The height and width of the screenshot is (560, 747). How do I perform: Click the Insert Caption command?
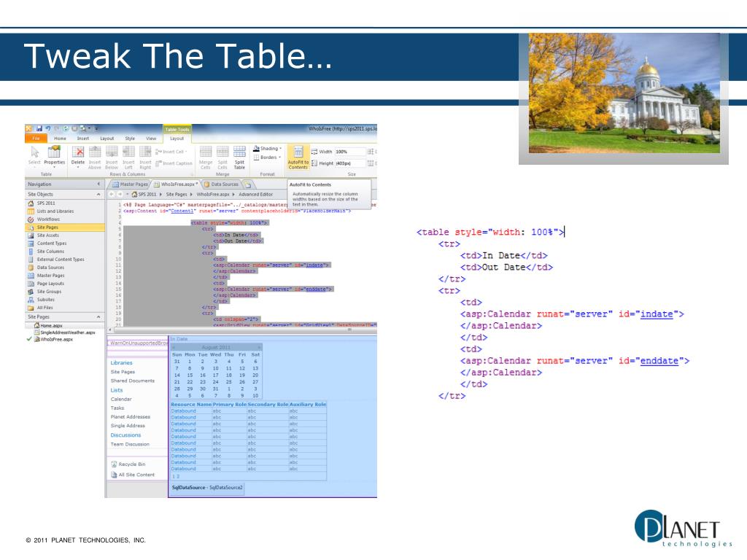click(x=174, y=163)
